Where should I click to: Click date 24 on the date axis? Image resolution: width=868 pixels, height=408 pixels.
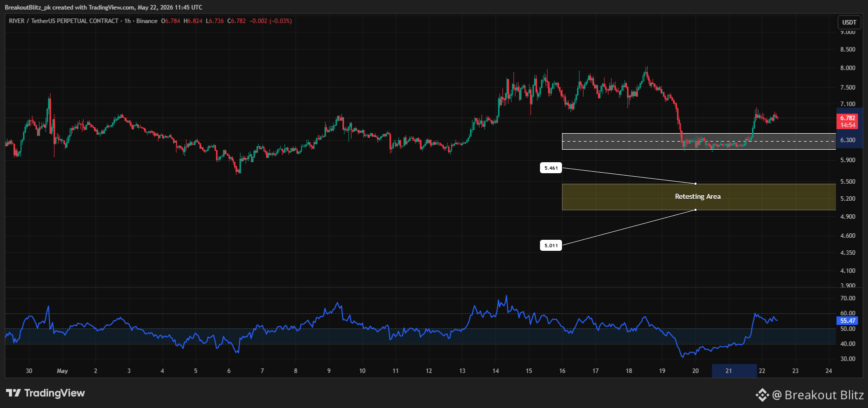coord(829,371)
